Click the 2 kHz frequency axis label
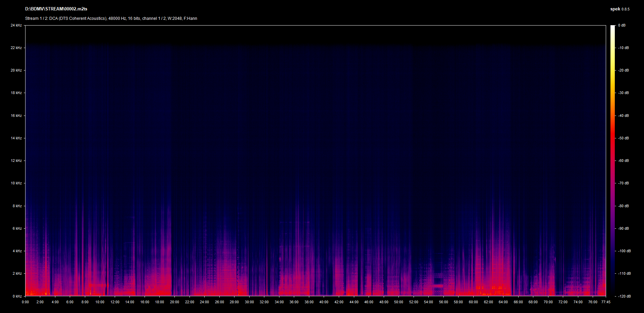644x313 pixels. (x=17, y=273)
